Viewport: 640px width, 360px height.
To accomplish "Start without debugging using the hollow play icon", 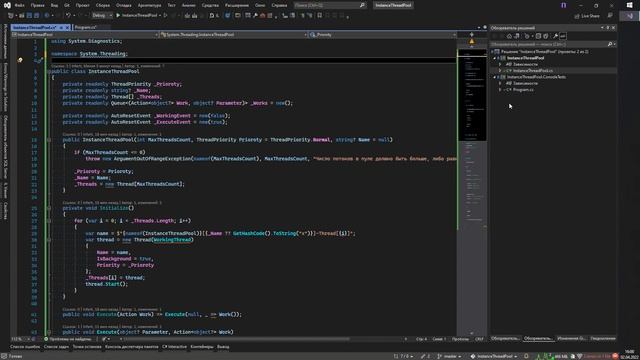I will click(x=166, y=16).
